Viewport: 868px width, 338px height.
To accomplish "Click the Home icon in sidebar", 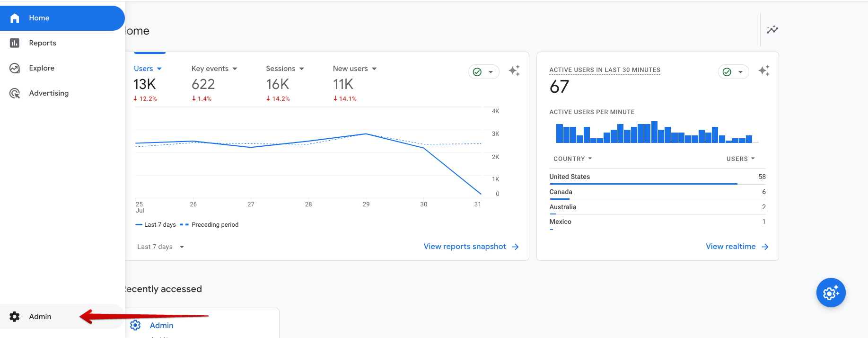I will (15, 18).
